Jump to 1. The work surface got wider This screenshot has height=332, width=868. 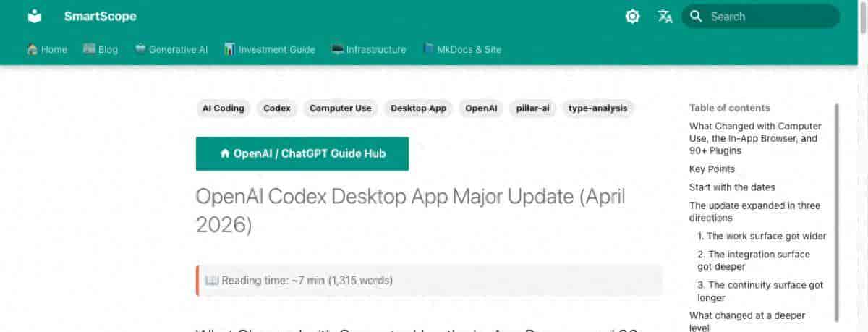pos(762,236)
